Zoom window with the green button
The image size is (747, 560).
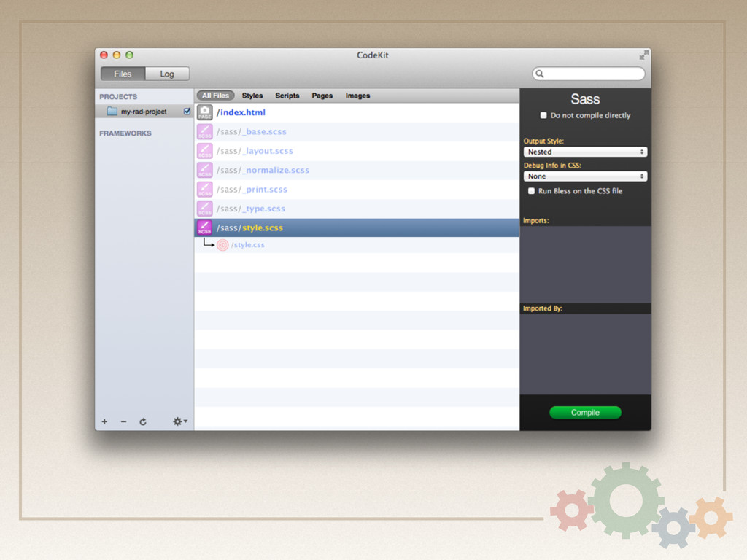pos(130,55)
